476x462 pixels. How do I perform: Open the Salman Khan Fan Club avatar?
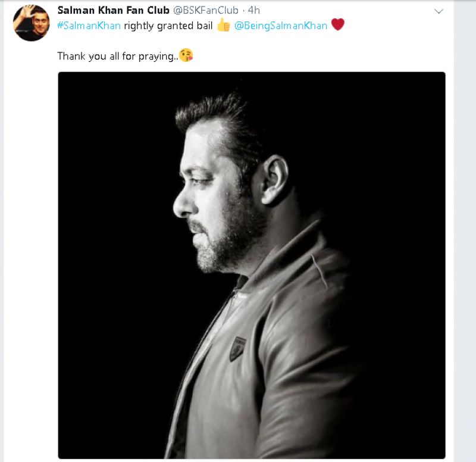tap(32, 23)
